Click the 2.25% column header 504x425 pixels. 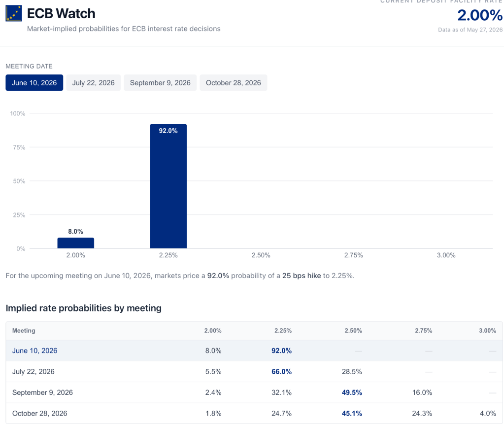click(x=283, y=331)
